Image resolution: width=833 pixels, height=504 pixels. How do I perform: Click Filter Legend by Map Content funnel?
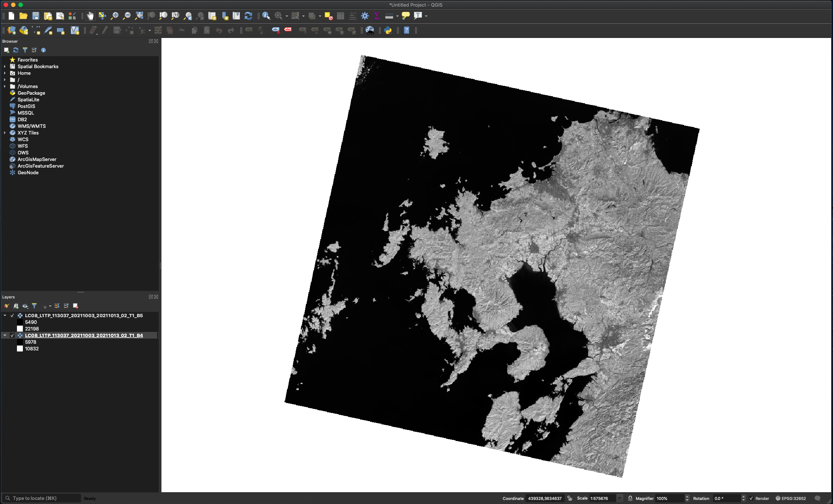coord(34,306)
